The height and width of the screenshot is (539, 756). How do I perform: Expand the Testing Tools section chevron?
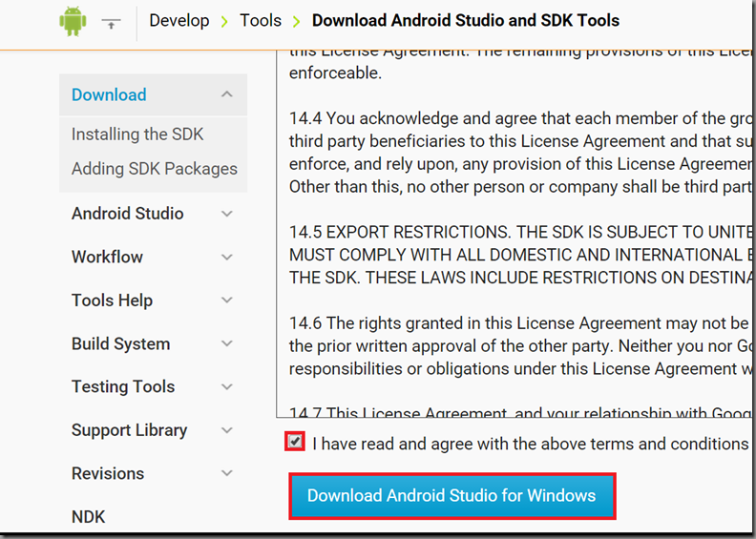[227, 386]
